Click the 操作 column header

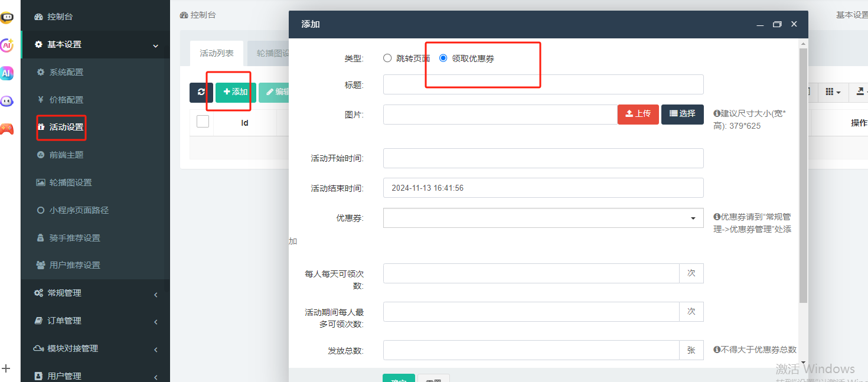pos(859,123)
